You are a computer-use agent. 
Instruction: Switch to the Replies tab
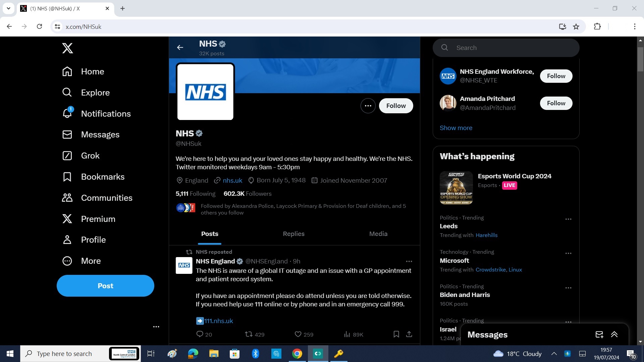point(293,234)
